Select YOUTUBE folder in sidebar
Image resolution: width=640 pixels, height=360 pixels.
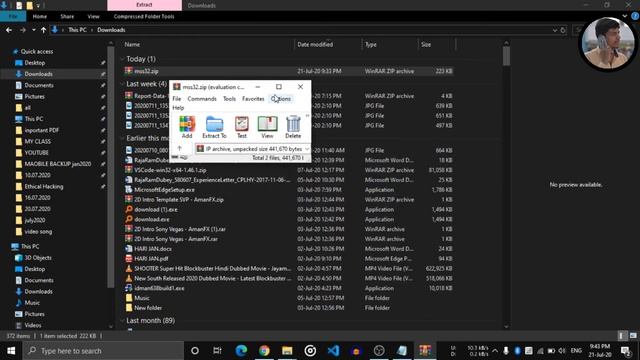[36, 153]
